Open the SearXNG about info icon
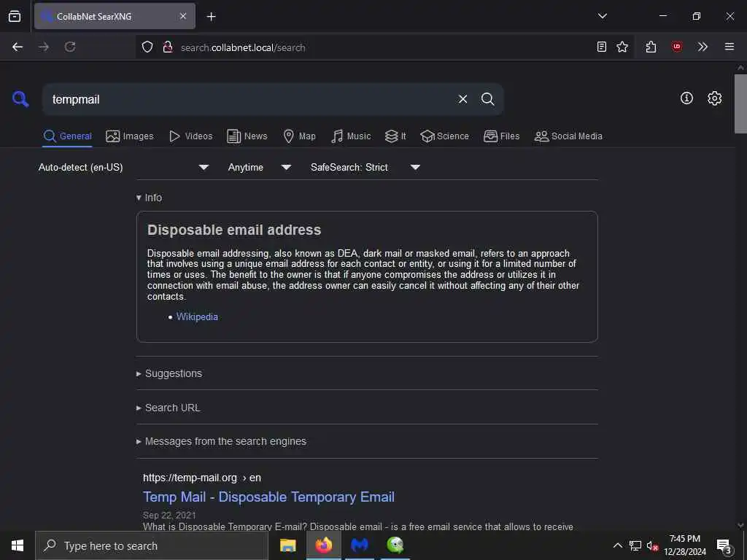Viewport: 747px width, 560px height. pyautogui.click(x=686, y=98)
